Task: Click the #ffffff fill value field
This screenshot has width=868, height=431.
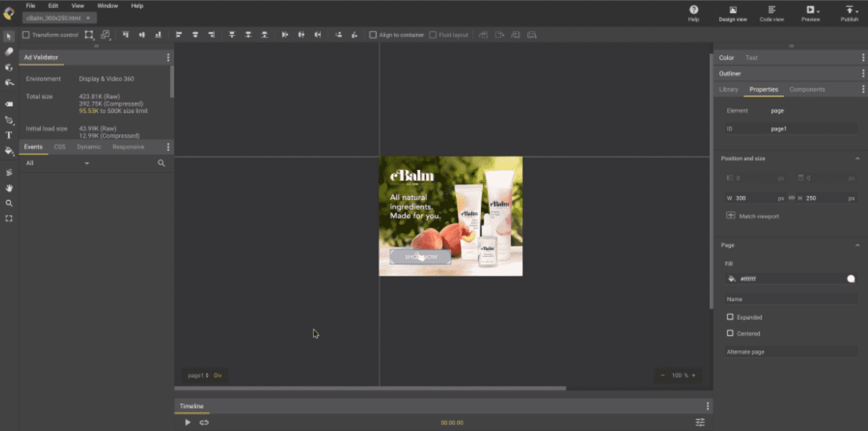Action: point(791,279)
